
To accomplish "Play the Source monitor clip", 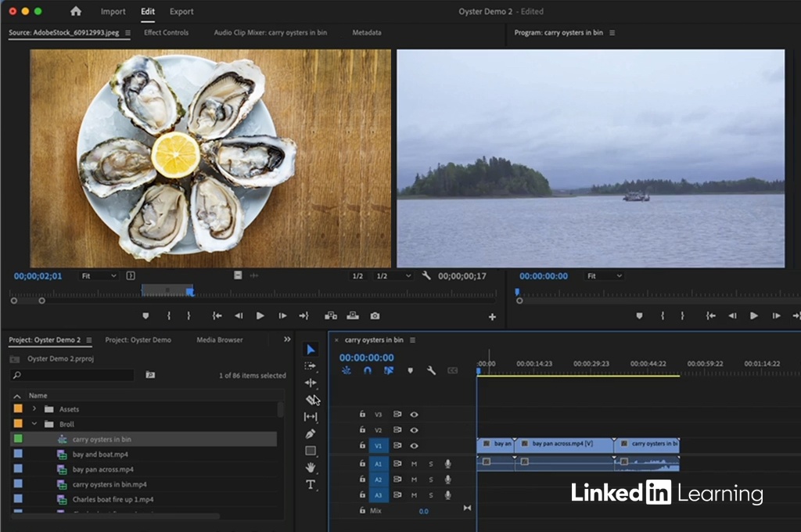I will (260, 316).
